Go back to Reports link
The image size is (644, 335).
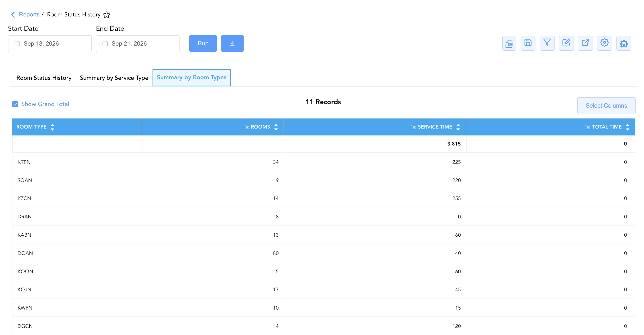[x=29, y=15]
